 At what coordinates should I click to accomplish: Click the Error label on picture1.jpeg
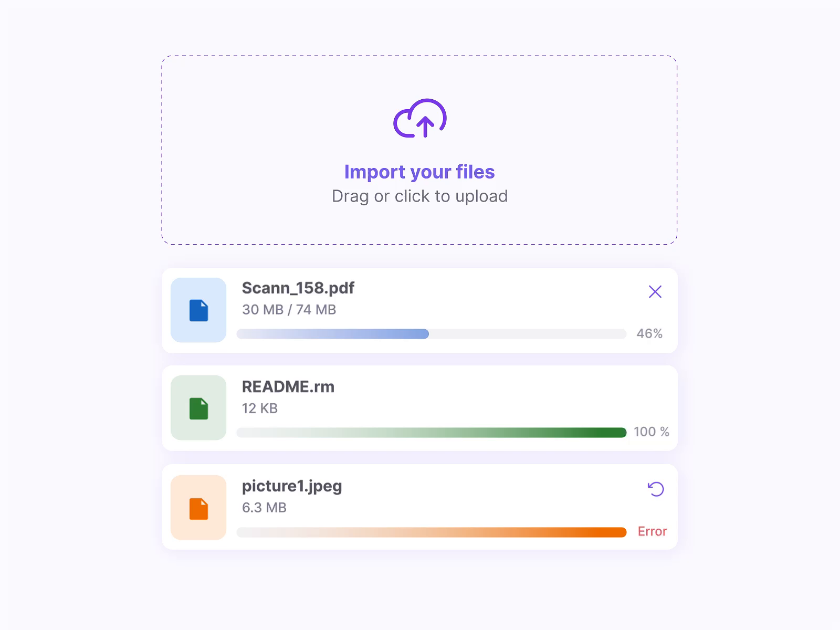coord(652,531)
